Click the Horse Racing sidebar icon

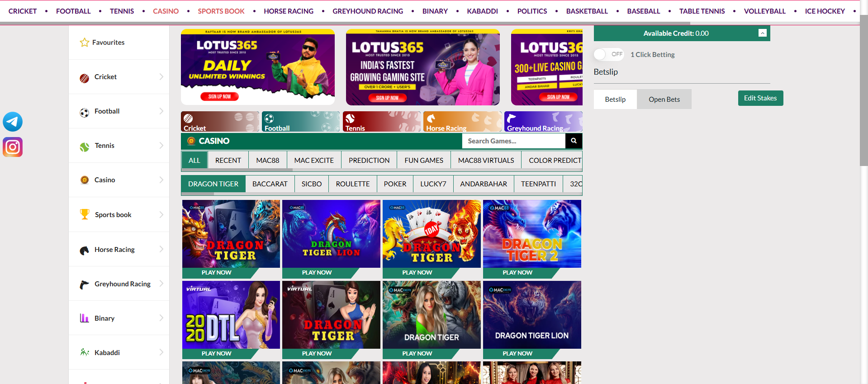point(85,250)
